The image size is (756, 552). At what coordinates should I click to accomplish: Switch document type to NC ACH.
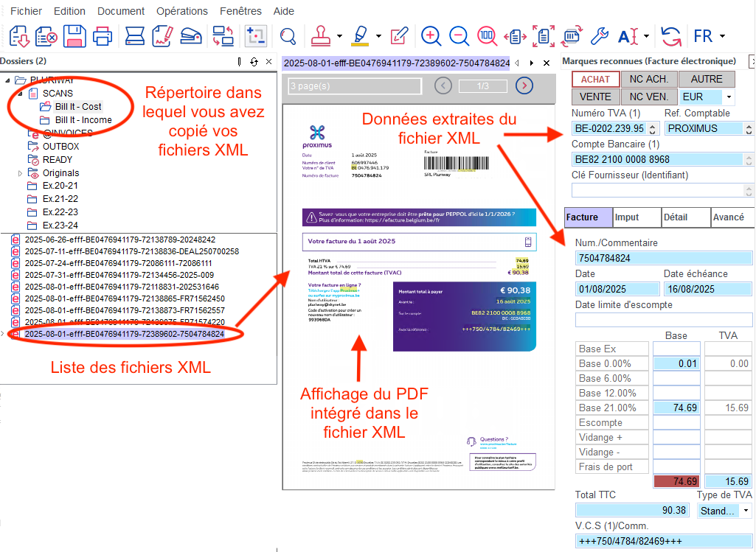point(648,79)
